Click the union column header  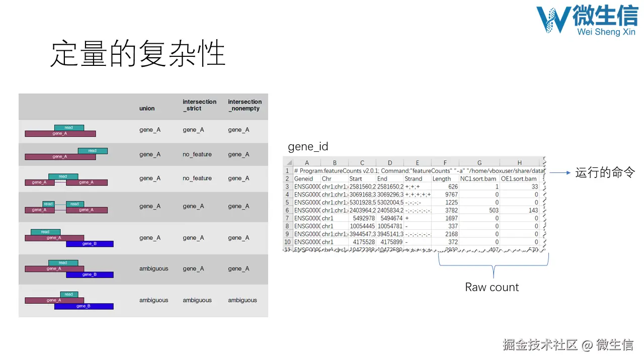(x=147, y=108)
